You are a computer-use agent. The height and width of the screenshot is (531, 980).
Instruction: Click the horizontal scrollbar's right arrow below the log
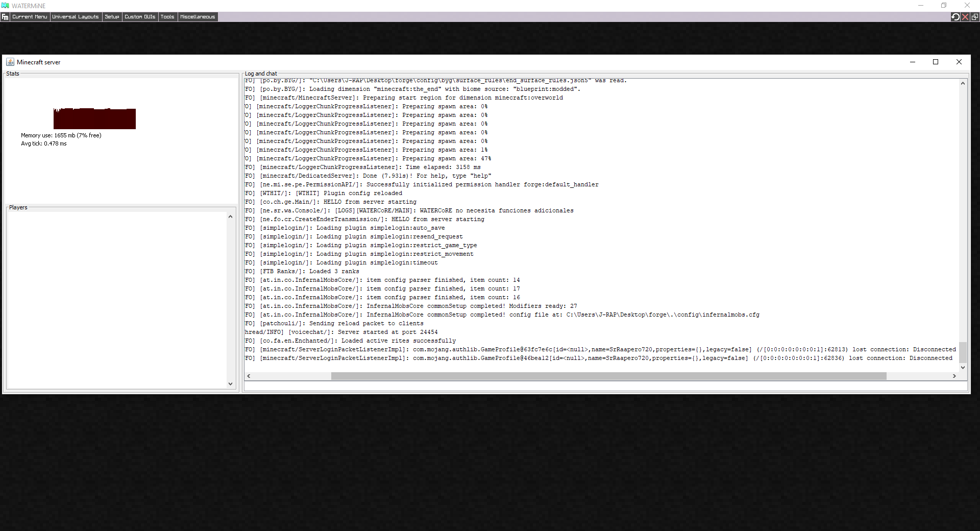pos(954,376)
